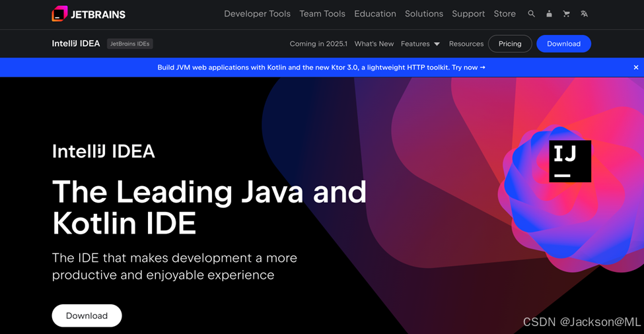644x334 pixels.
Task: Click the JetBrains logo
Action: (89, 14)
